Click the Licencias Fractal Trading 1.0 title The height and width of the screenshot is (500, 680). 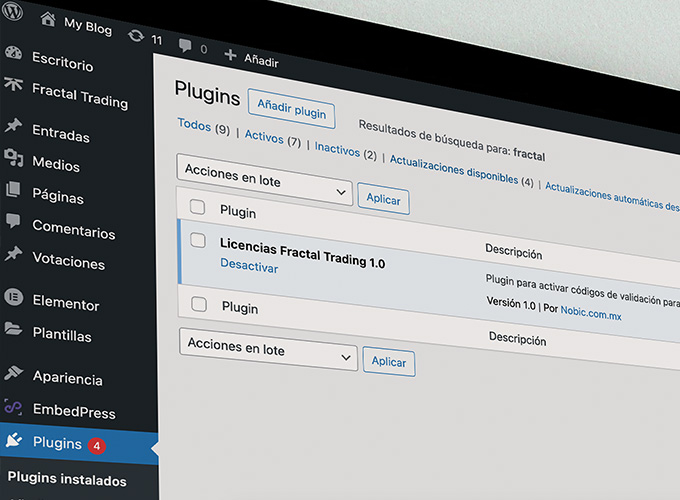(302, 253)
